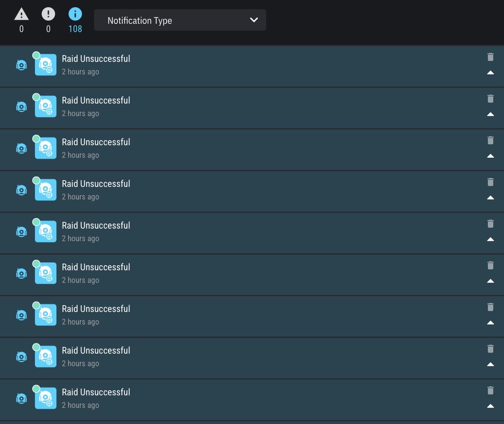The image size is (504, 424).
Task: Select ninth row's Raid Unsuccessful title
Action: point(96,392)
